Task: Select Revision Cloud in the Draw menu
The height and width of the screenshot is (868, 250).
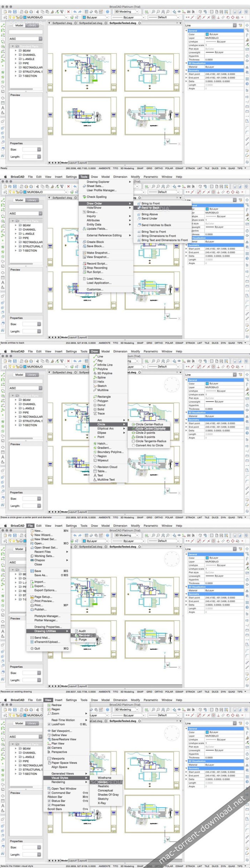Action: pyautogui.click(x=107, y=467)
